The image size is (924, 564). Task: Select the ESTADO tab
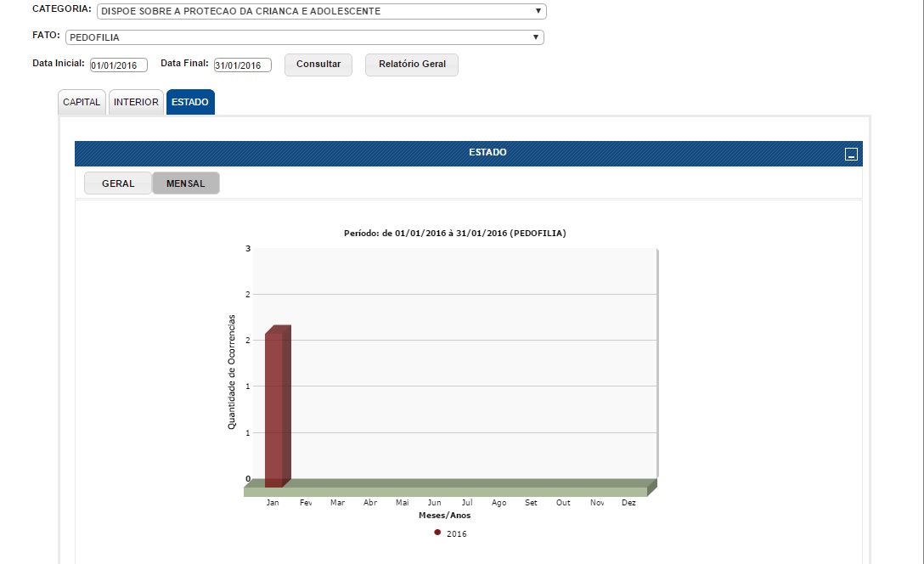point(190,102)
